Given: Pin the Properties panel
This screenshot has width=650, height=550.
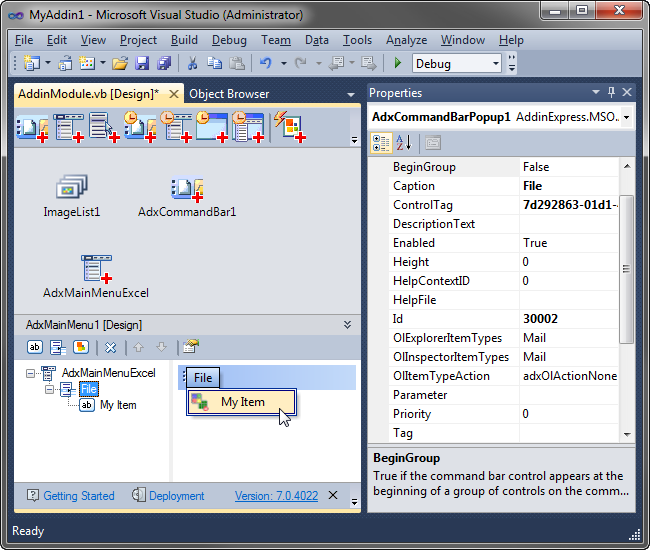Looking at the screenshot, I should 611,92.
